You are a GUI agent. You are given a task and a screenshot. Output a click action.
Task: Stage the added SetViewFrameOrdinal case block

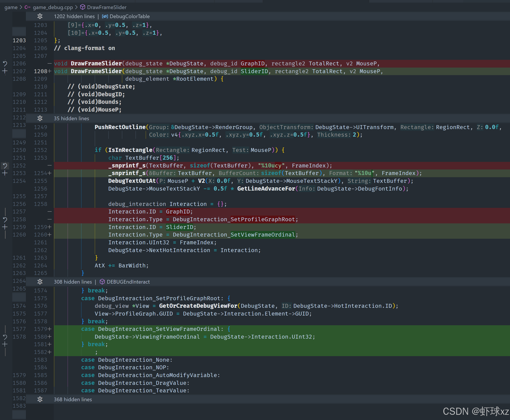(5, 344)
